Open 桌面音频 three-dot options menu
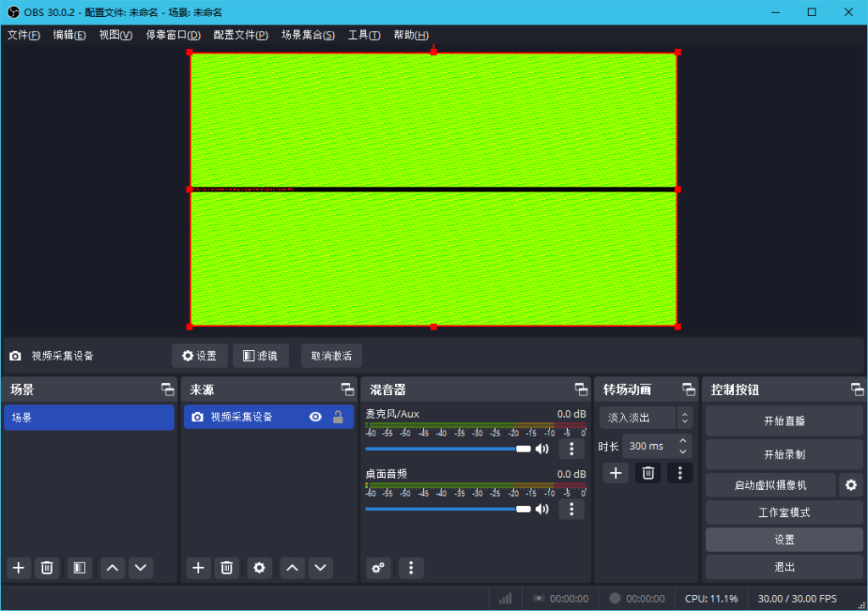 571,508
